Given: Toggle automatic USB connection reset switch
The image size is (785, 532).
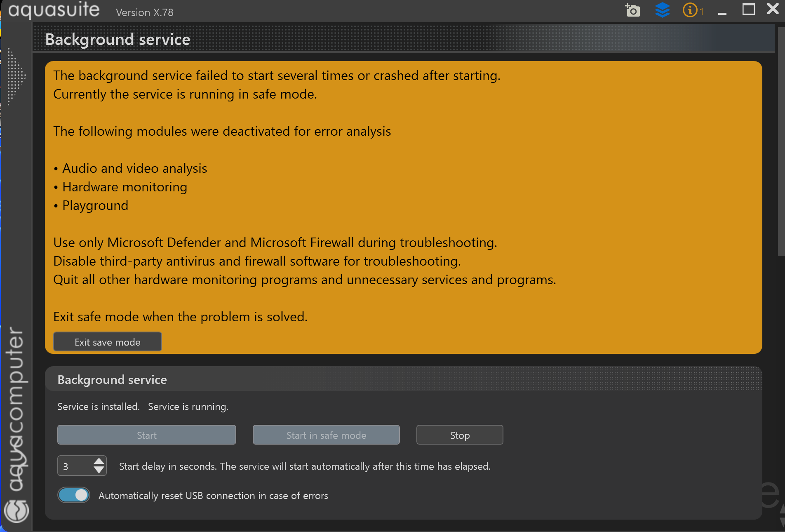Looking at the screenshot, I should (x=74, y=495).
